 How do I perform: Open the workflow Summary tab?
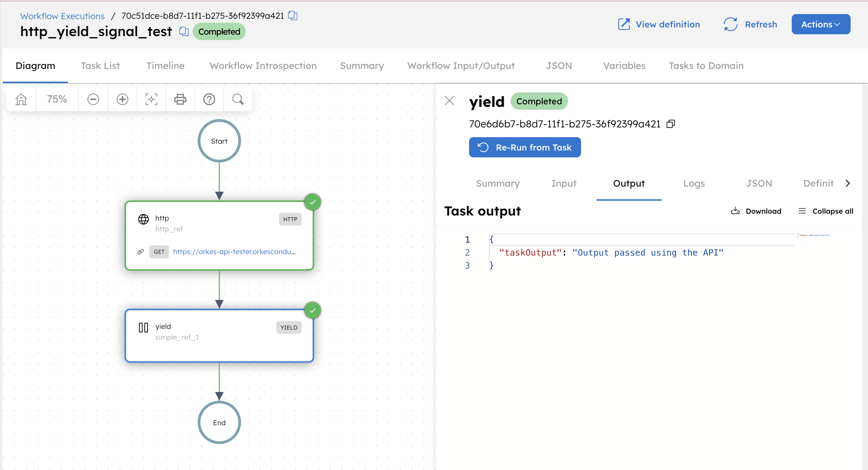[362, 66]
